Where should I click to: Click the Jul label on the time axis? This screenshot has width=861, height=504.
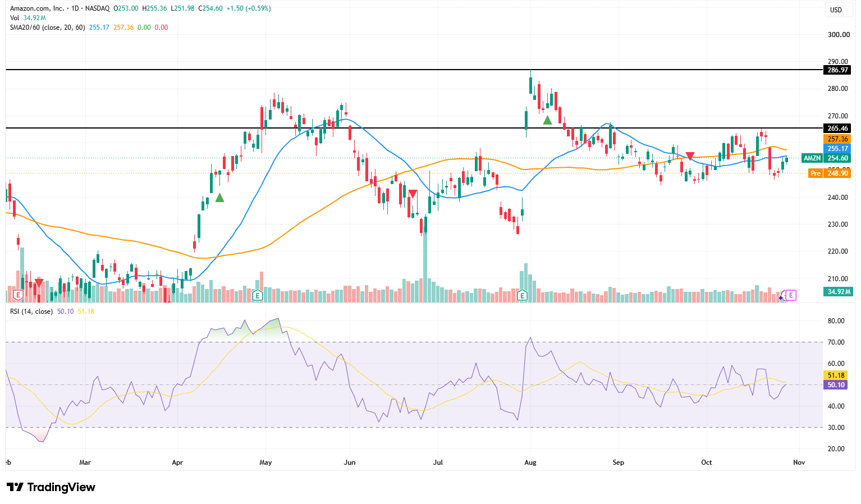coord(438,462)
